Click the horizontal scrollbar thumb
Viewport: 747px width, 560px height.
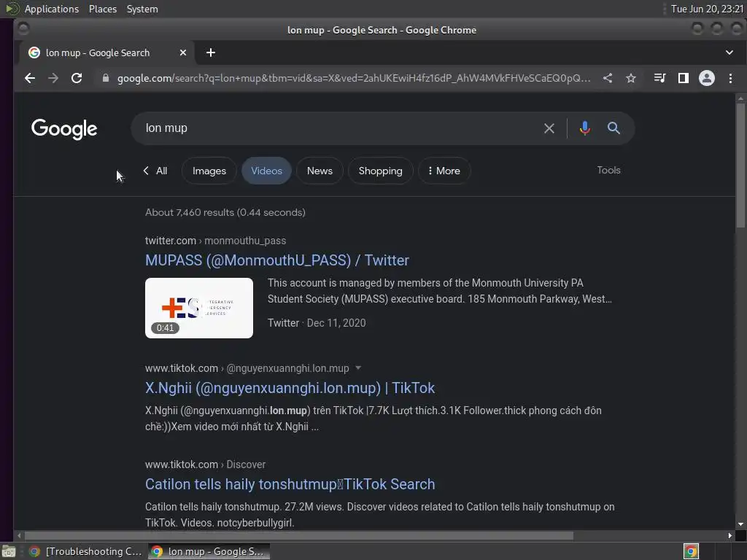click(x=298, y=536)
